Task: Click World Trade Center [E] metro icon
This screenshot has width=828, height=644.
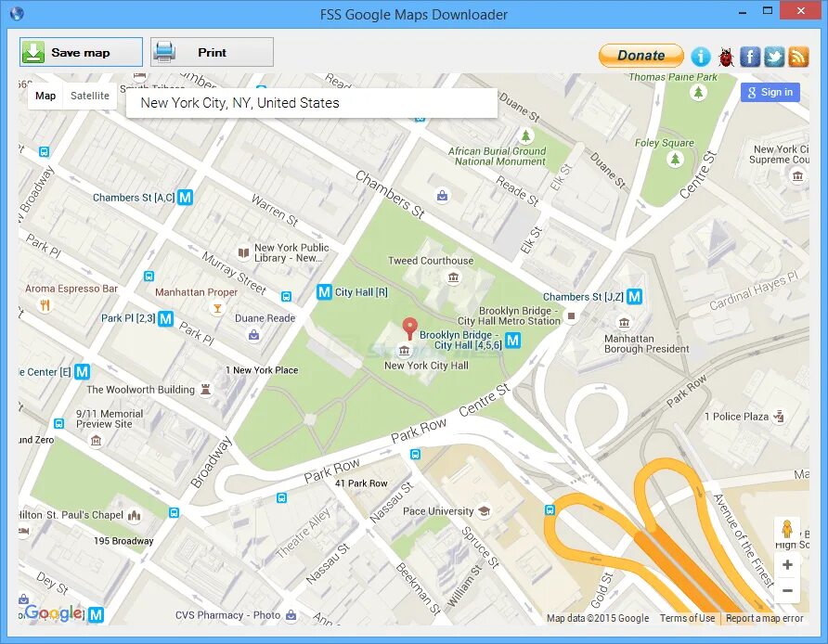Action: tap(82, 371)
